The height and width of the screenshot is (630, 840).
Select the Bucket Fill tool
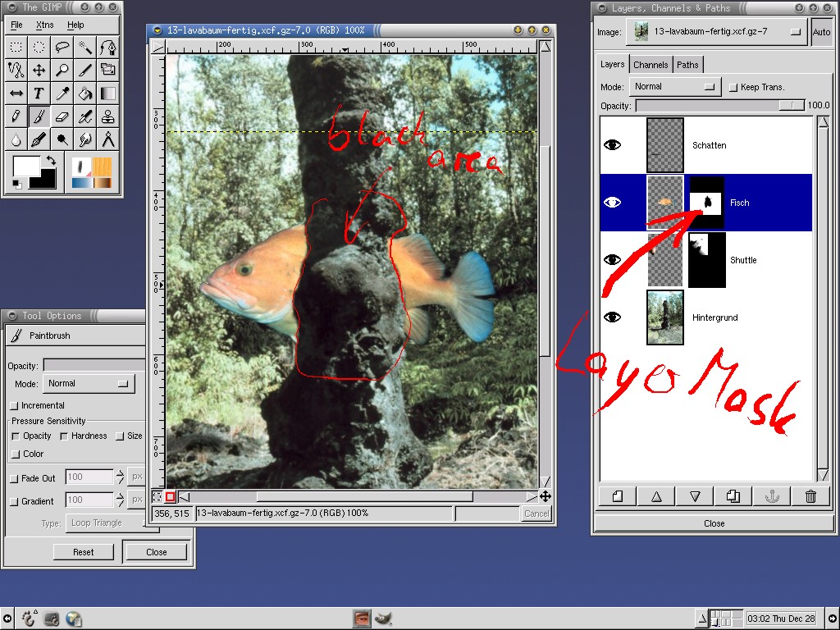[x=84, y=93]
